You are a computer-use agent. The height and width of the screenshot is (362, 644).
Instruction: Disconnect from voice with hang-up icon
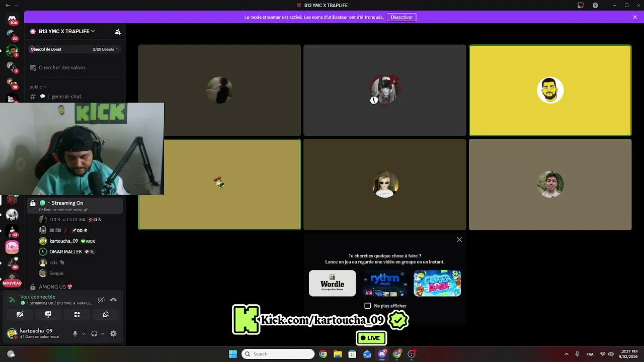coord(113,300)
